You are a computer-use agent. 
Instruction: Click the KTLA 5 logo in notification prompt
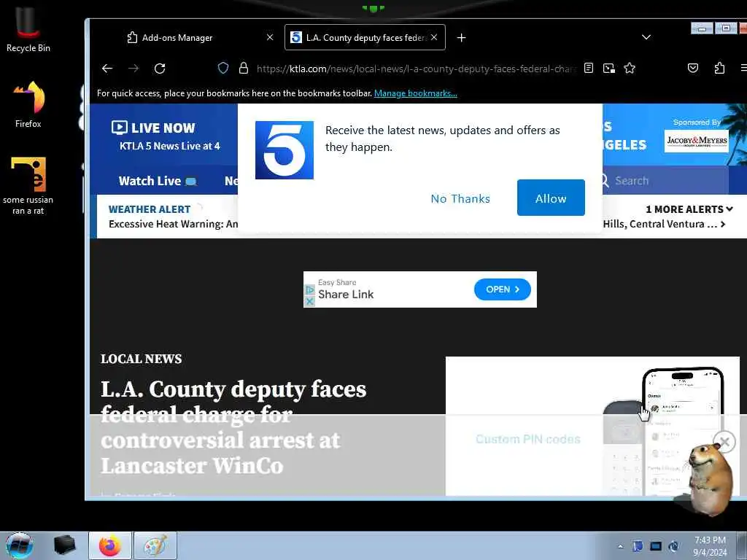(285, 150)
